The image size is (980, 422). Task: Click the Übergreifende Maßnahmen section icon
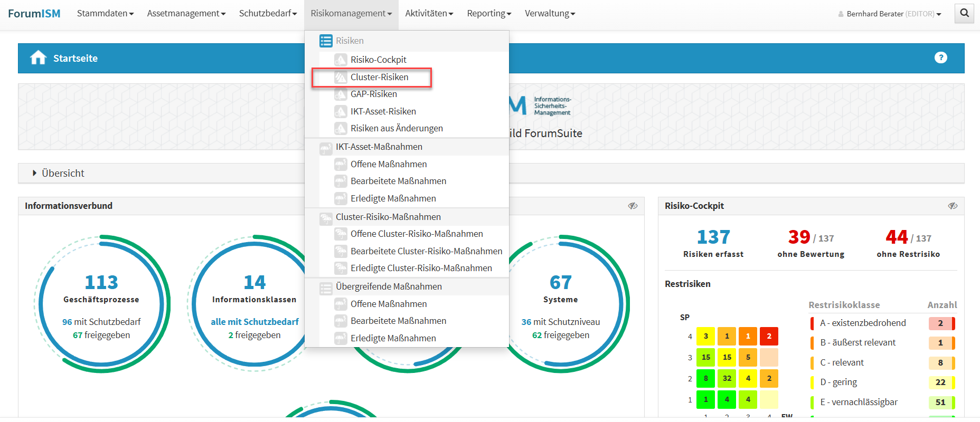[326, 287]
